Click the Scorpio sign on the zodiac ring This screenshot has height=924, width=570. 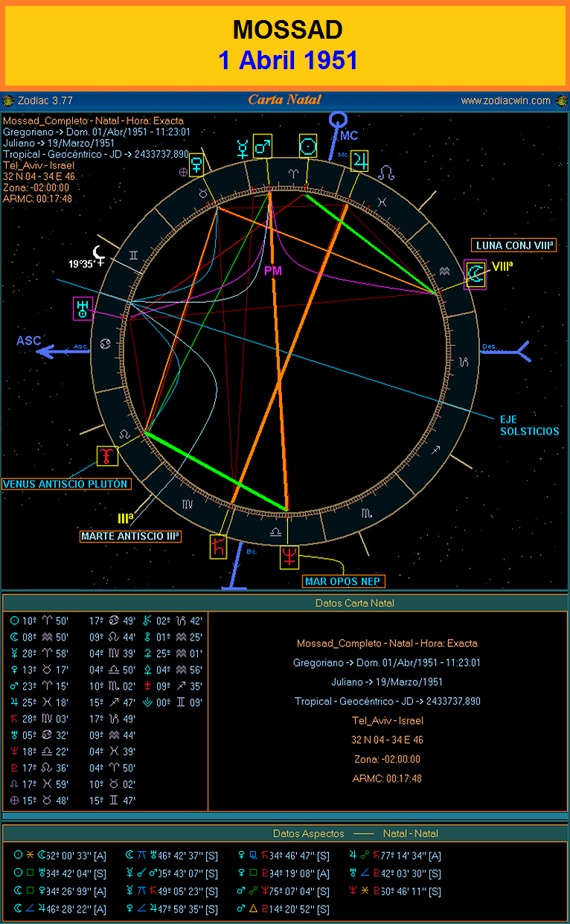[366, 513]
